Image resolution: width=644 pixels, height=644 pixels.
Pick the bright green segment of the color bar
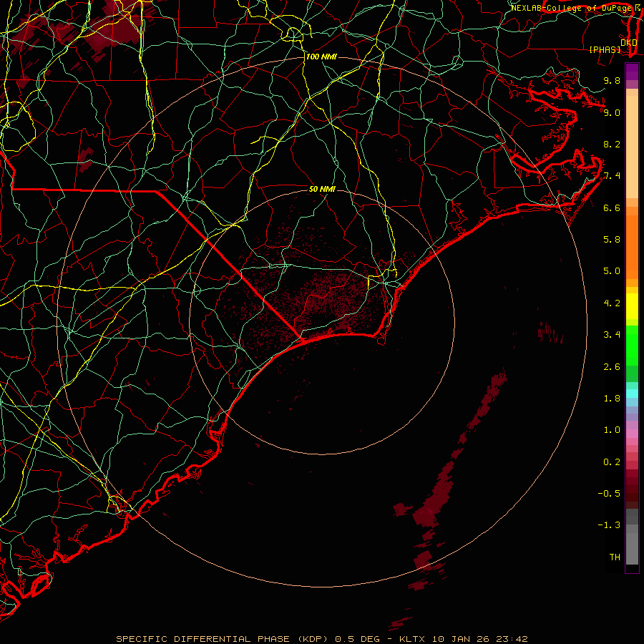tap(632, 345)
